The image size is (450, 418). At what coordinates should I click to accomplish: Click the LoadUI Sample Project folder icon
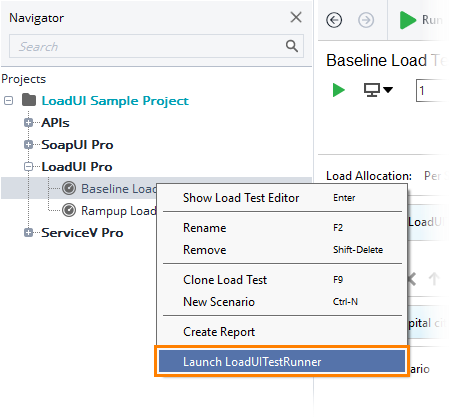[29, 100]
